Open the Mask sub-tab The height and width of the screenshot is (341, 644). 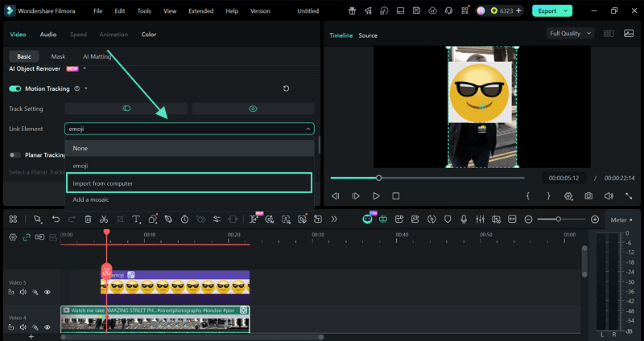58,56
